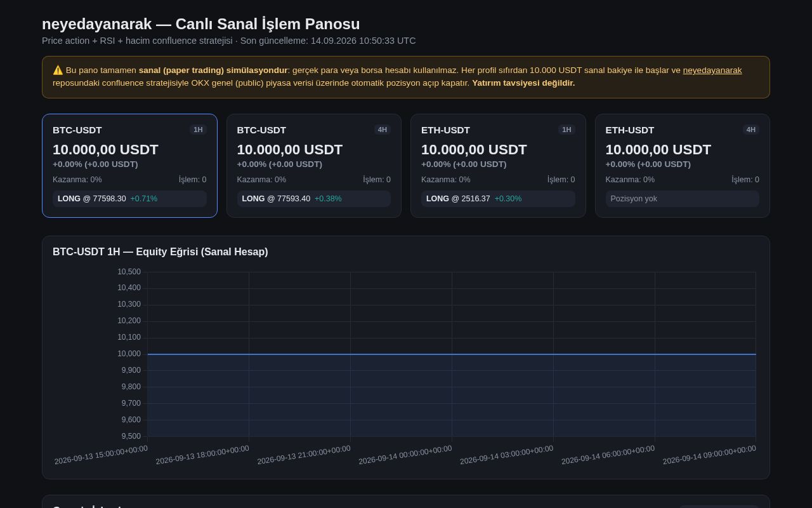Click the +0.38% position gain value
The width and height of the screenshot is (812, 508).
point(328,199)
